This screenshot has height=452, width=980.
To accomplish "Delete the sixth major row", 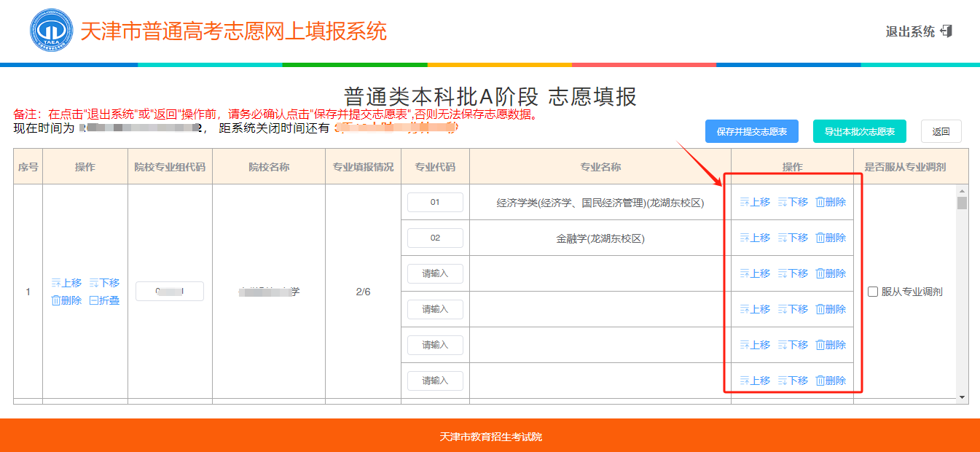I will 831,381.
